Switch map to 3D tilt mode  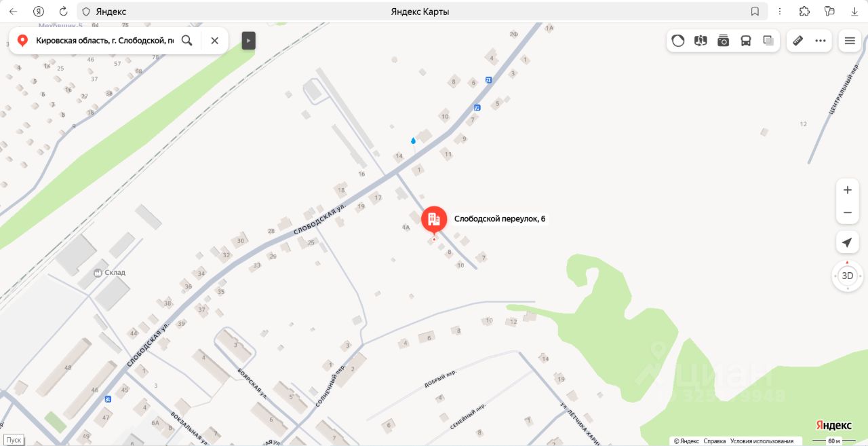point(847,276)
